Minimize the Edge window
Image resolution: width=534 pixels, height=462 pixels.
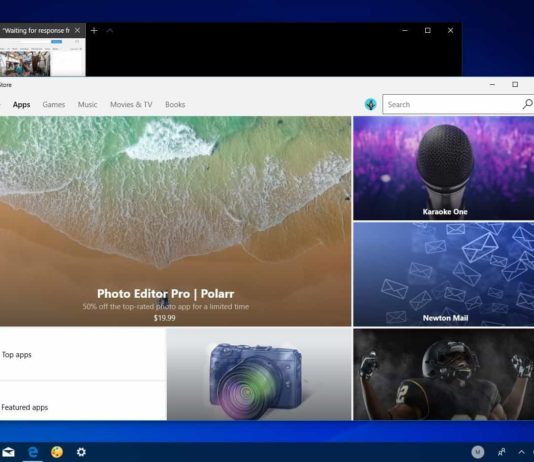pos(405,30)
